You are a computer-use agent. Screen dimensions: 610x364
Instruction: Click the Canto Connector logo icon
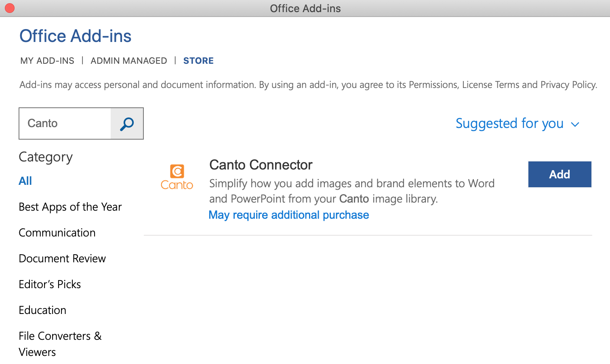pyautogui.click(x=177, y=177)
